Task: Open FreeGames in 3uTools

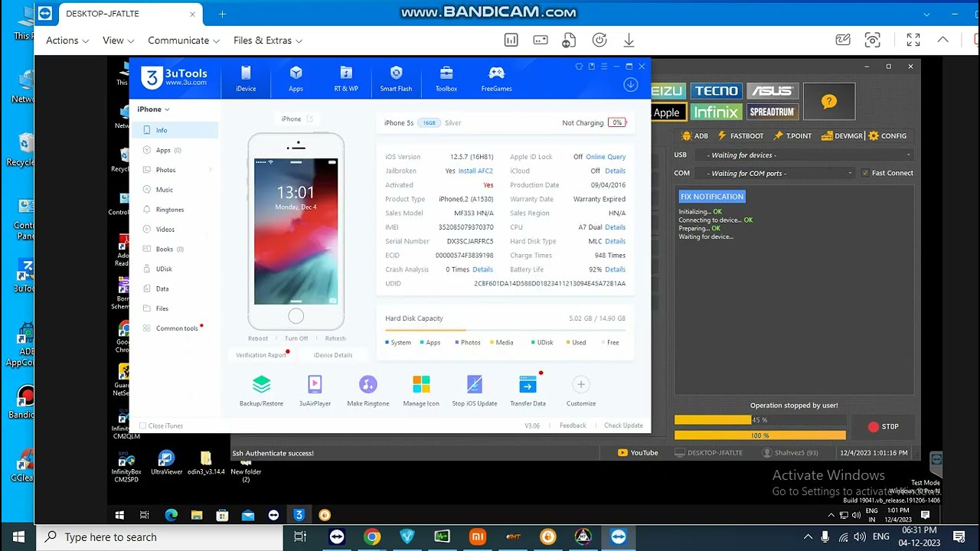Action: coord(496,79)
